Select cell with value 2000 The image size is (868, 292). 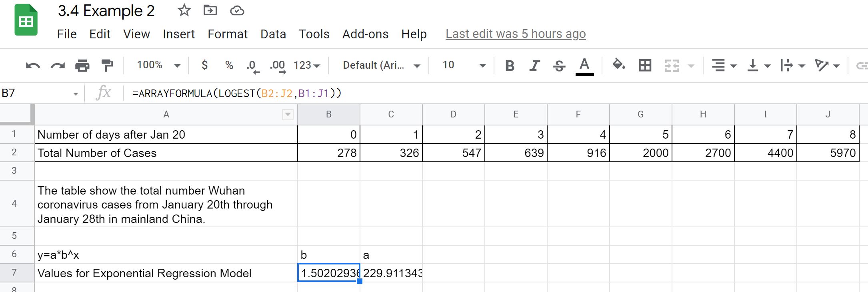pos(641,153)
